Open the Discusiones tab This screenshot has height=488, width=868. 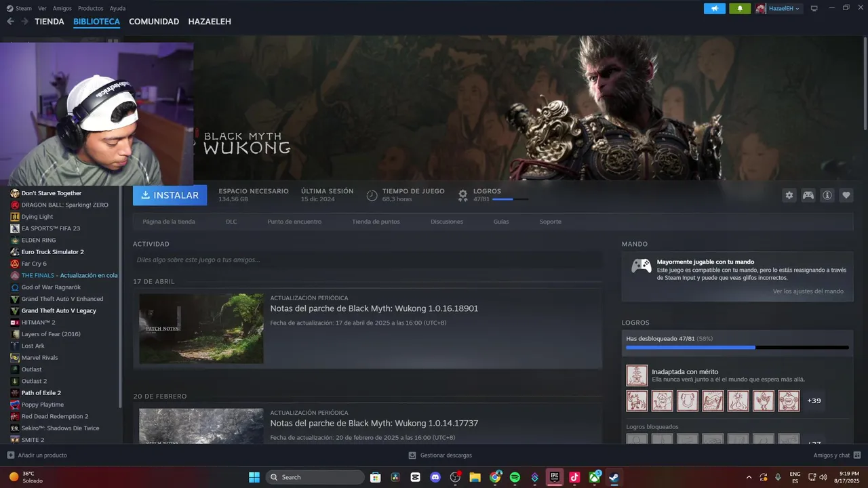[447, 222]
